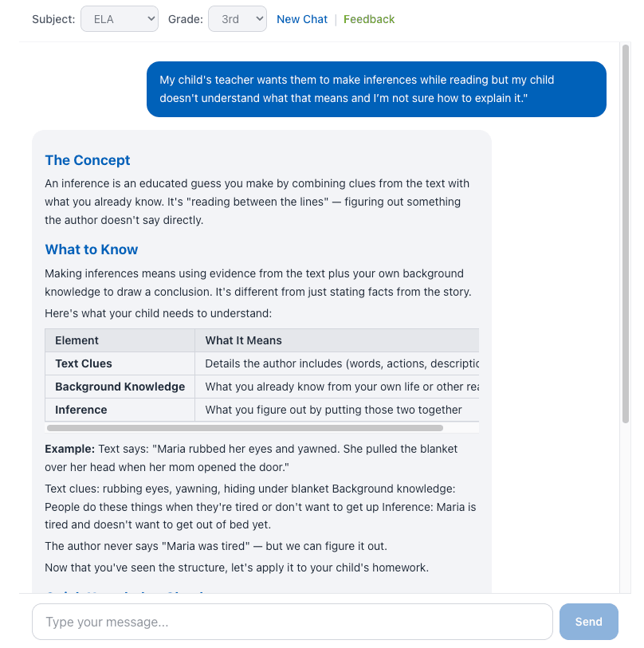Click the 'Inference' row in the table

pyautogui.click(x=81, y=410)
